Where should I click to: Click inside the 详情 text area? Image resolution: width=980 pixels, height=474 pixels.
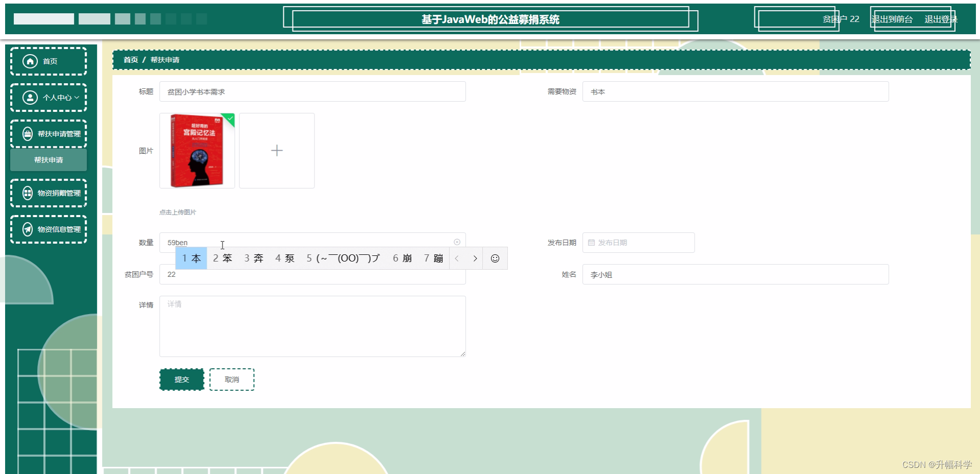coord(312,326)
